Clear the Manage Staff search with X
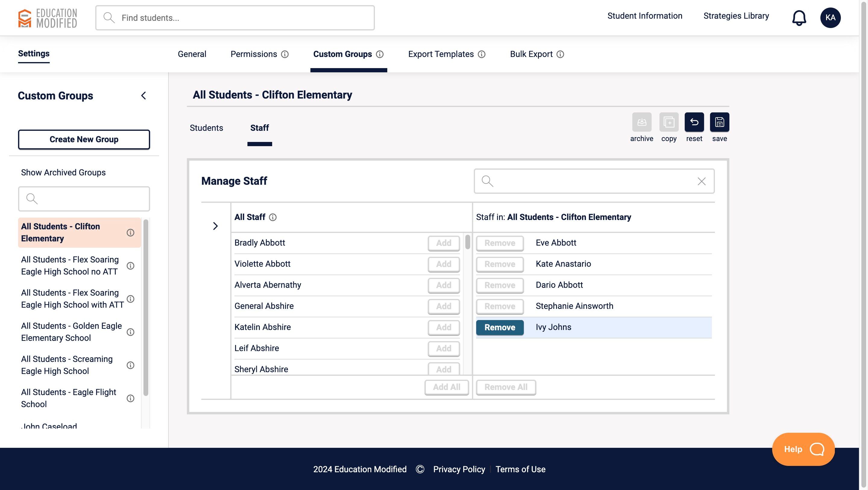 coord(701,181)
